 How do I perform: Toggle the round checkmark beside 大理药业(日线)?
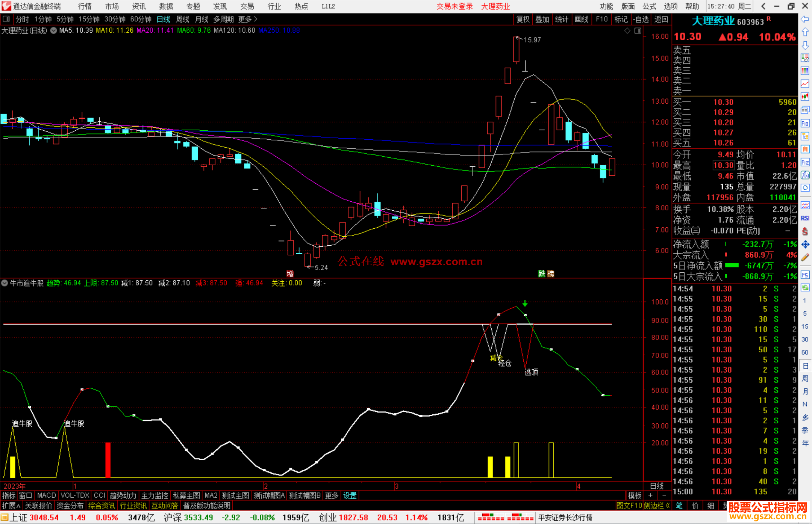point(54,31)
